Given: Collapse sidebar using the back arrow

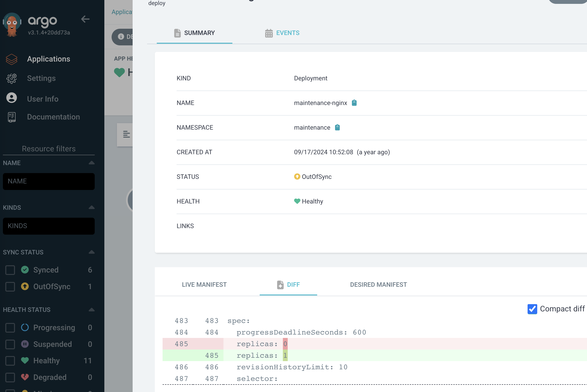Looking at the screenshot, I should pos(85,19).
